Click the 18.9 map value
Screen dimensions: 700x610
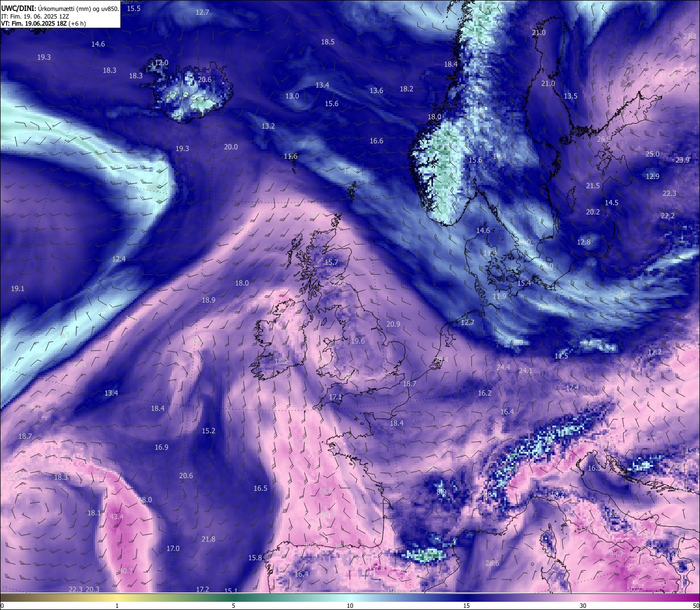[x=208, y=300]
